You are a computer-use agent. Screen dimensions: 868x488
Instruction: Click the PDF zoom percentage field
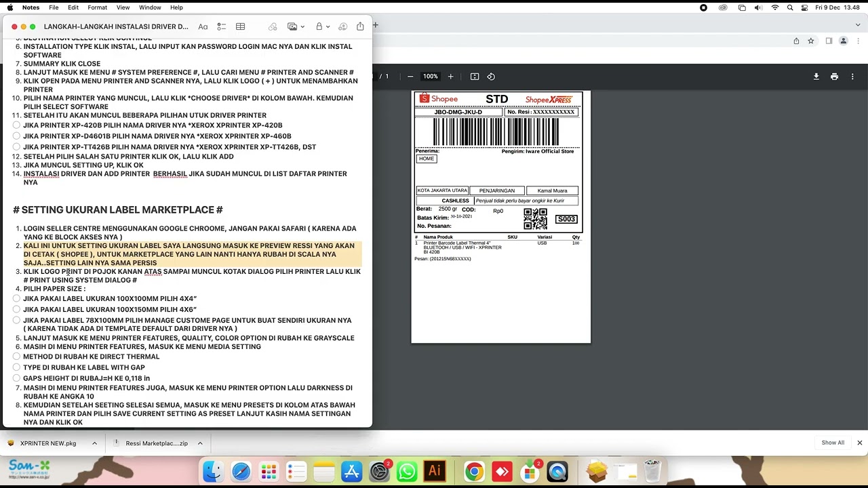(x=431, y=77)
